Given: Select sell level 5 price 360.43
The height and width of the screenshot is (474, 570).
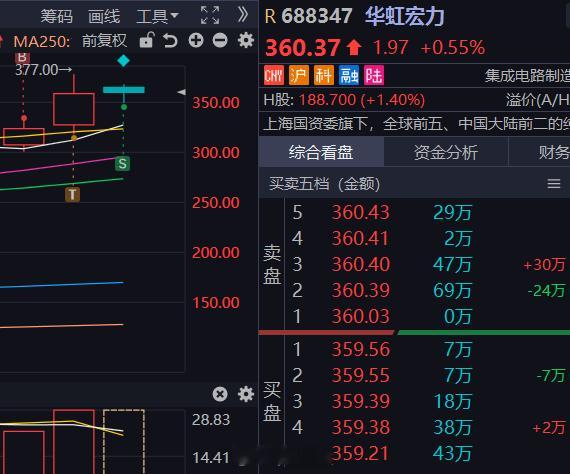Looking at the screenshot, I should (360, 212).
